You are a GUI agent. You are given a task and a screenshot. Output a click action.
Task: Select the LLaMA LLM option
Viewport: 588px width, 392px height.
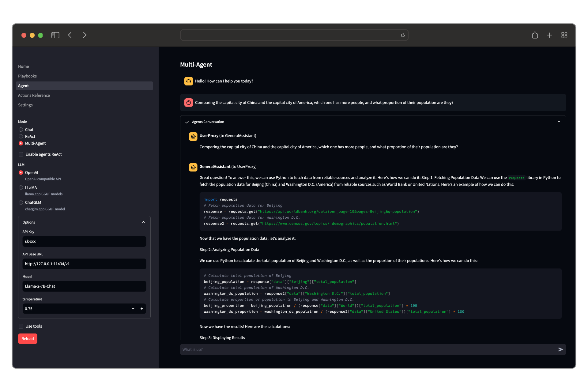(21, 187)
